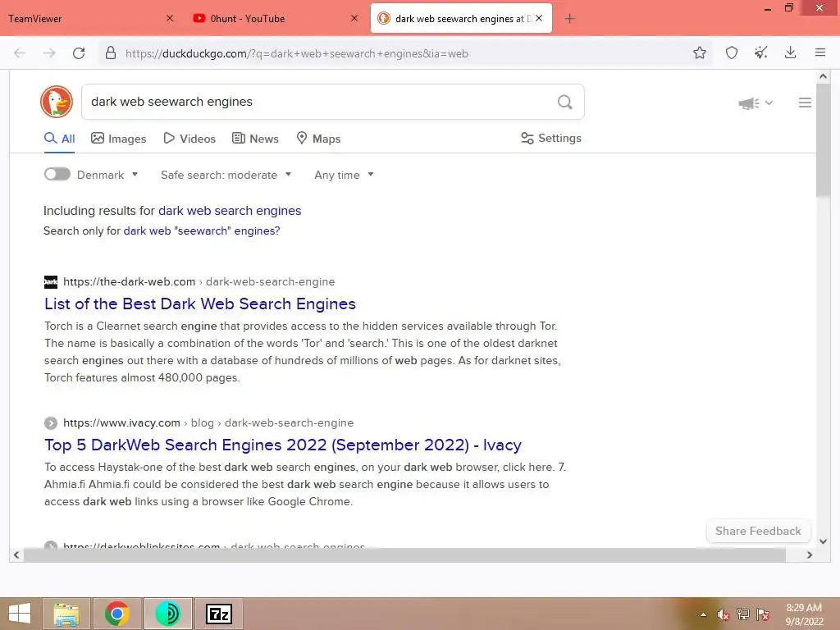Close the dark web seewarch engines tab

click(539, 18)
